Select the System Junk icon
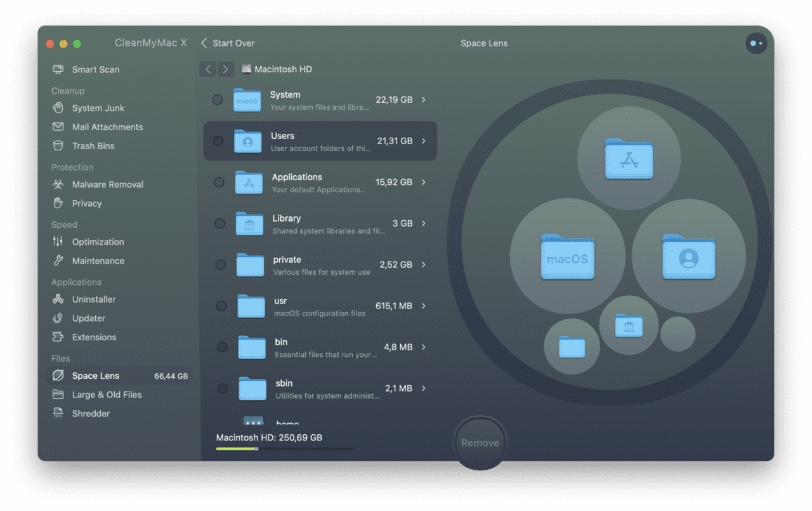The image size is (812, 511). (x=58, y=108)
